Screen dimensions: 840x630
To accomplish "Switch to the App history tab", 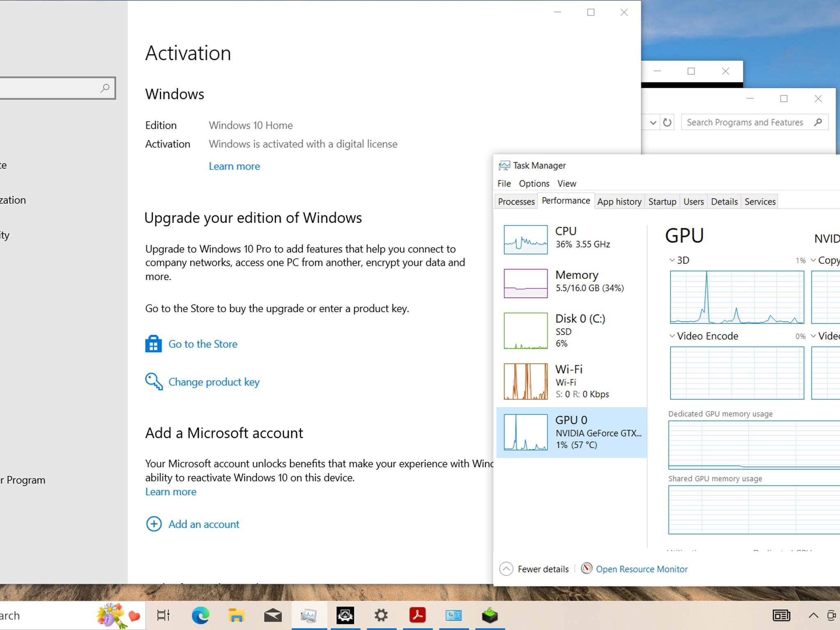I will point(619,201).
